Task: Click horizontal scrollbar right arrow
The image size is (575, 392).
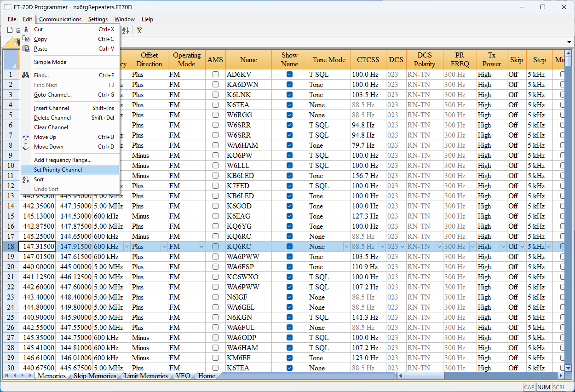Action: click(x=561, y=376)
